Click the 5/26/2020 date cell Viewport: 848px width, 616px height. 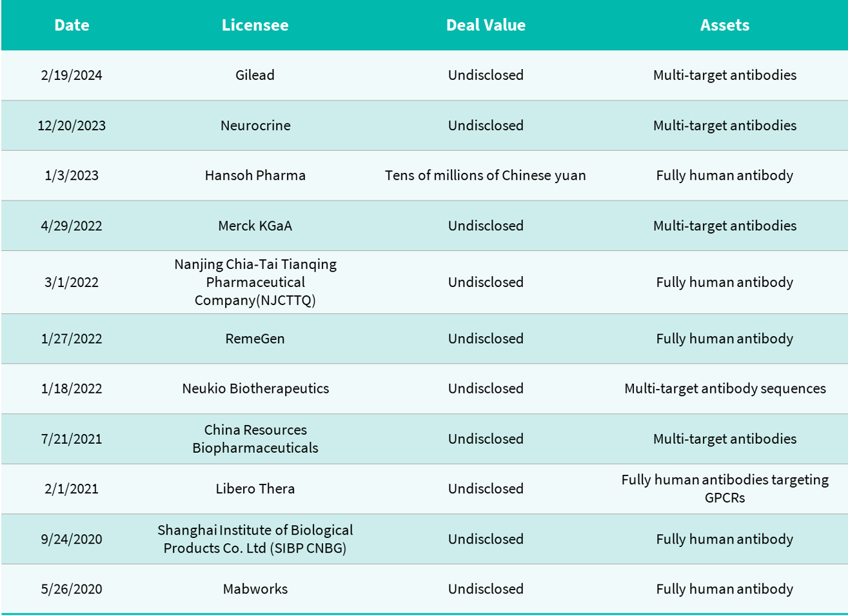pos(72,589)
